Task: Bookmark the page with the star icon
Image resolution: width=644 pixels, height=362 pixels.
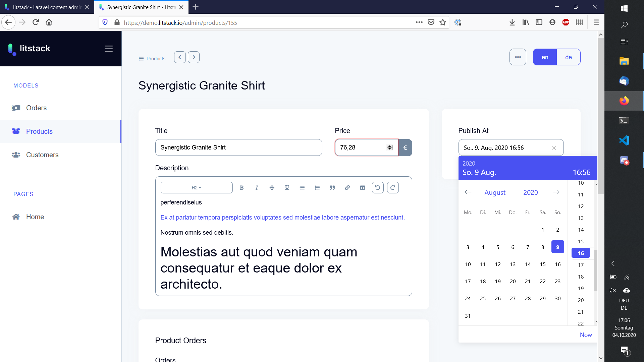Action: click(442, 22)
